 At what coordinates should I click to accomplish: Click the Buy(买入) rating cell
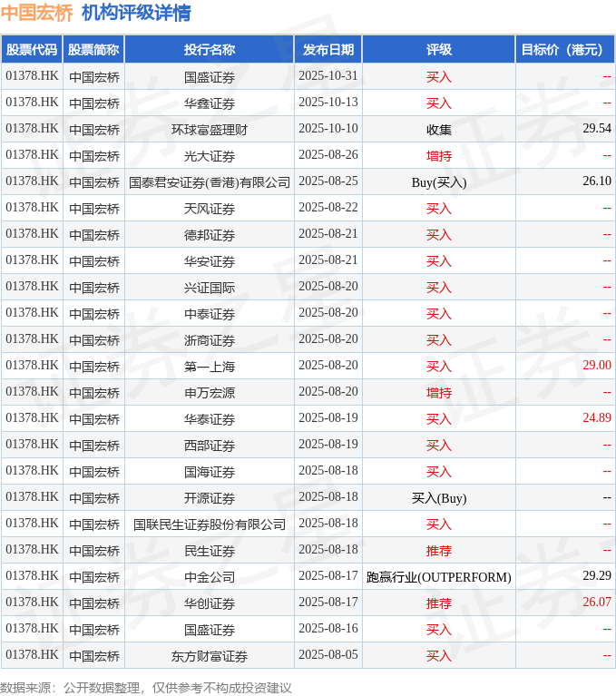point(439,182)
